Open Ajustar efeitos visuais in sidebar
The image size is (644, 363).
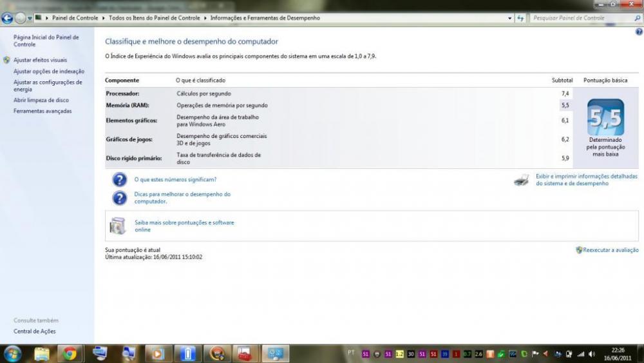tap(40, 60)
